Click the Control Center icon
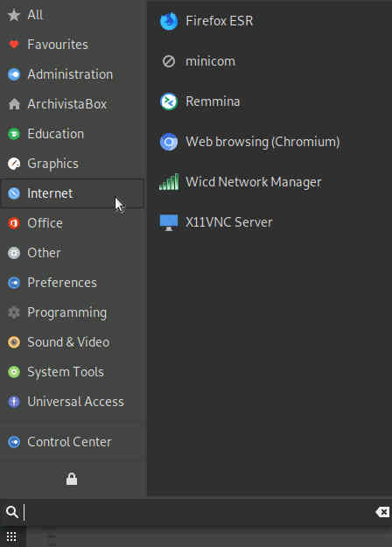 tap(14, 442)
